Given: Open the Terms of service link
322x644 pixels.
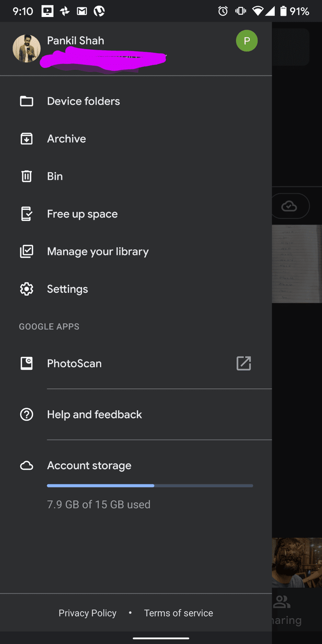Looking at the screenshot, I should click(178, 613).
